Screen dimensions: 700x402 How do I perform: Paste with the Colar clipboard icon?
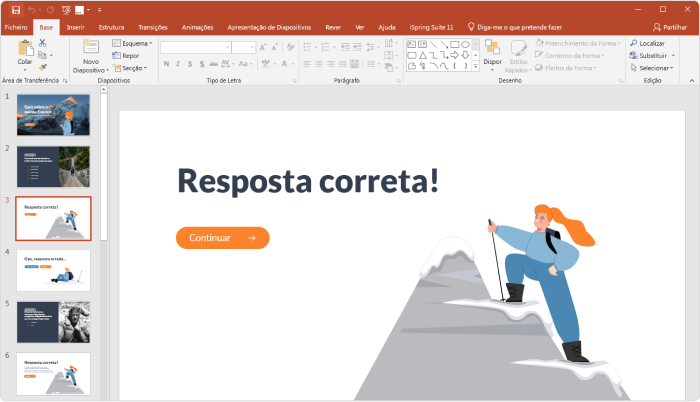point(25,48)
